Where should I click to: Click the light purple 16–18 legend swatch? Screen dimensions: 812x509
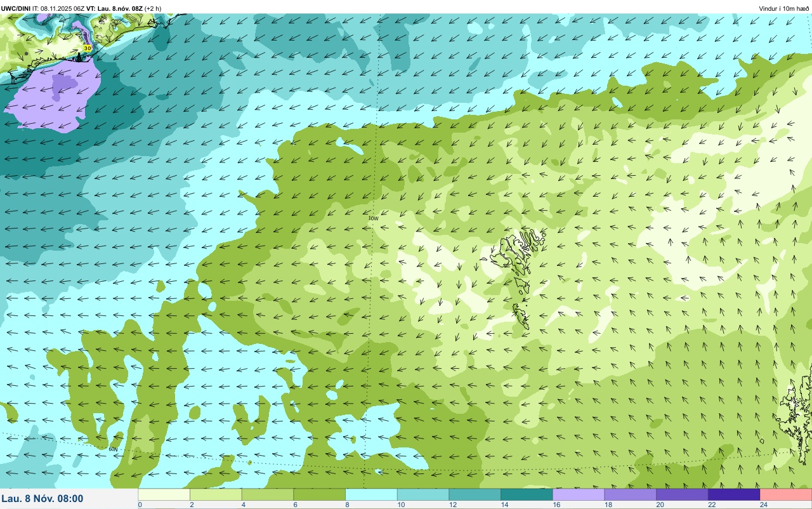tap(578, 494)
